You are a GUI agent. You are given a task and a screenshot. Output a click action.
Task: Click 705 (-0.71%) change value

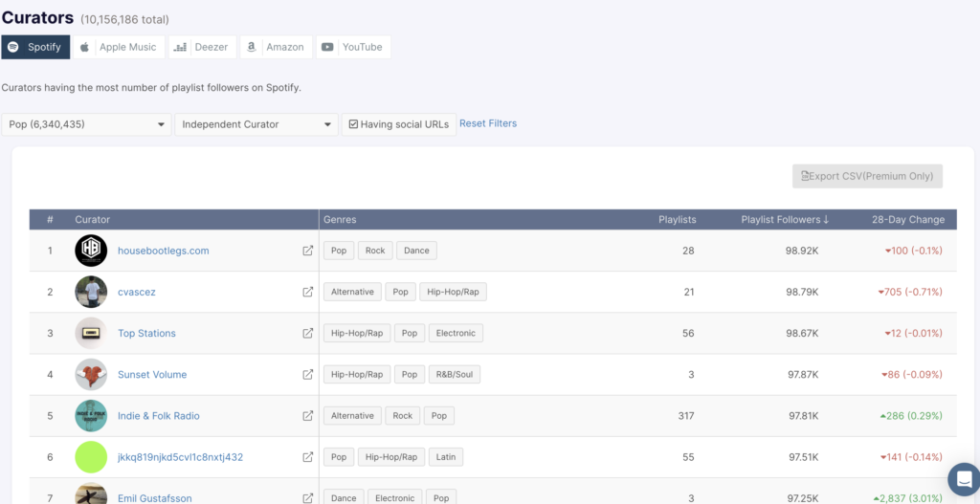click(x=910, y=292)
